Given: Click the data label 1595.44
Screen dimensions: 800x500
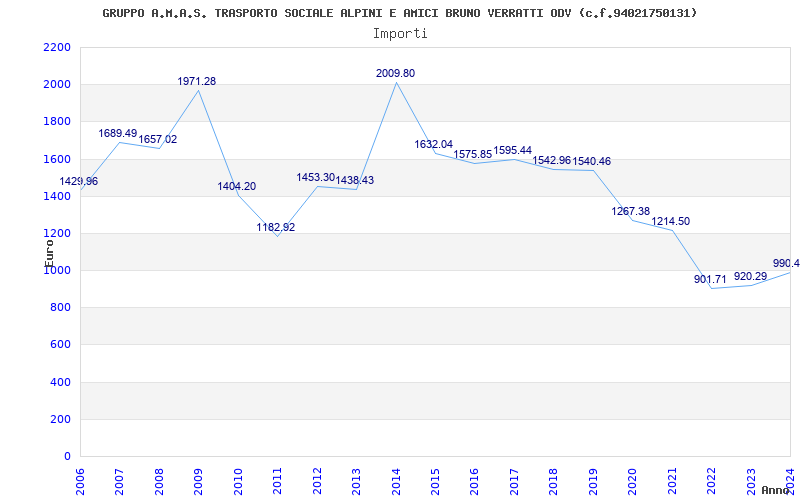Looking at the screenshot, I should point(512,151).
